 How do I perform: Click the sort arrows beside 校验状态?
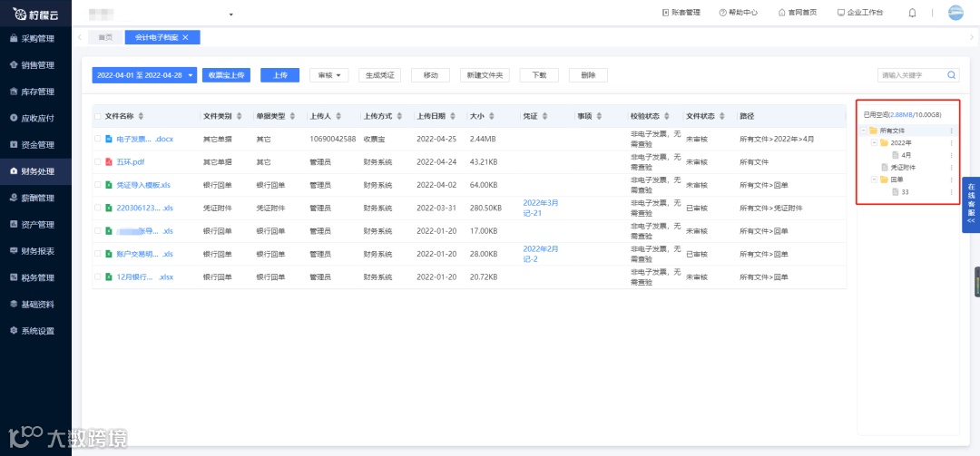click(668, 116)
